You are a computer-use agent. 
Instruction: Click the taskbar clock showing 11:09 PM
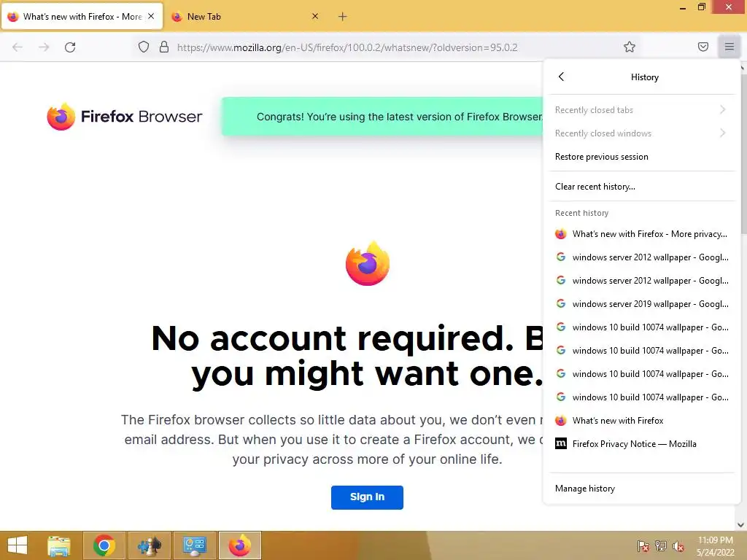pyautogui.click(x=715, y=546)
